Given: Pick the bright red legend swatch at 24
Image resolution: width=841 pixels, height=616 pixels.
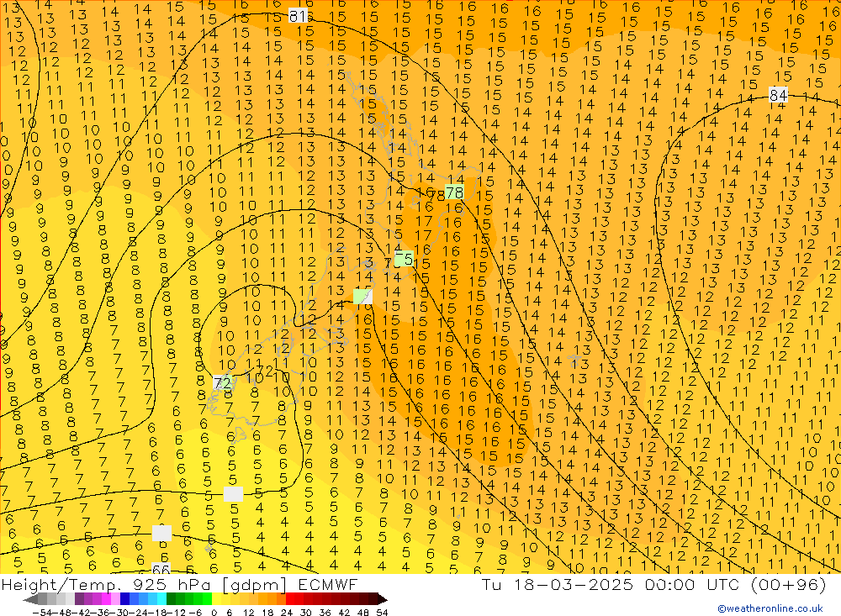Looking at the screenshot, I should point(290,599).
